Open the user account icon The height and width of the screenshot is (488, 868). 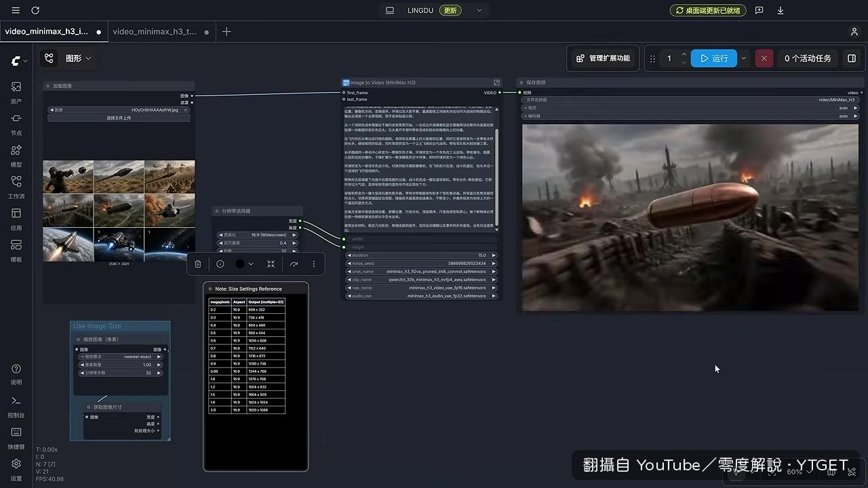[x=854, y=32]
